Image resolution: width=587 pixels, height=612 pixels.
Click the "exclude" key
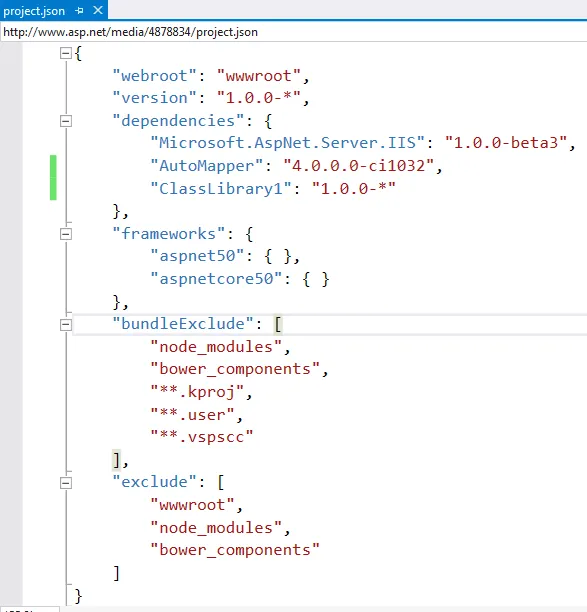pyautogui.click(x=155, y=482)
